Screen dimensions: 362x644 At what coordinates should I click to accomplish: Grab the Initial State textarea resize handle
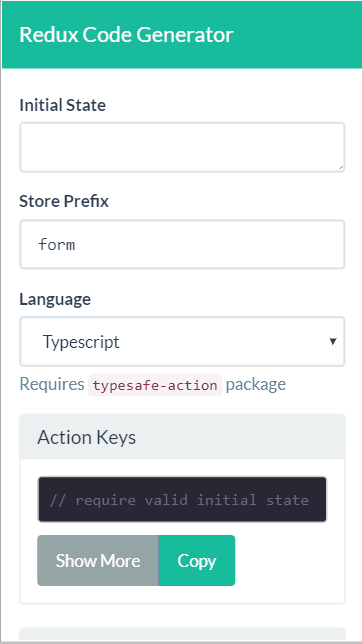coord(340,167)
